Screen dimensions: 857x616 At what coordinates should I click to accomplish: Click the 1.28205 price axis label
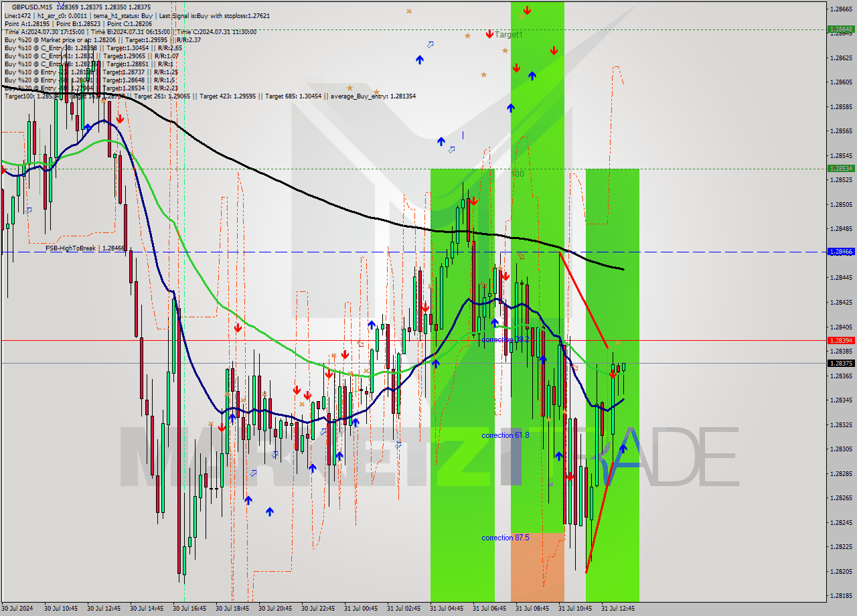pyautogui.click(x=841, y=571)
